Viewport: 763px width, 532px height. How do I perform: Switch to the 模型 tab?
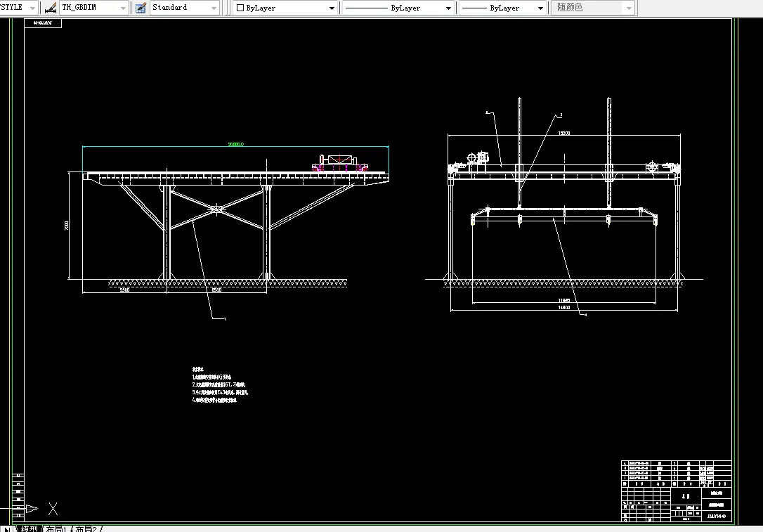[29, 528]
